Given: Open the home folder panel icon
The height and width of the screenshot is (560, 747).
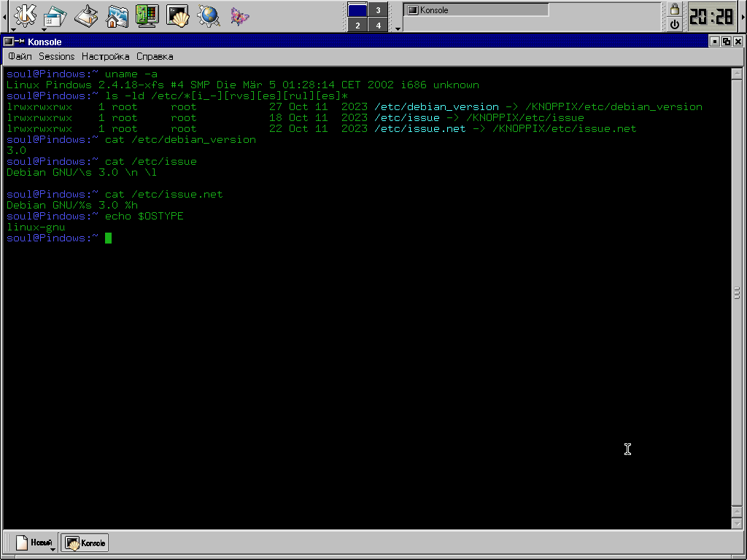Looking at the screenshot, I should click(x=116, y=16).
